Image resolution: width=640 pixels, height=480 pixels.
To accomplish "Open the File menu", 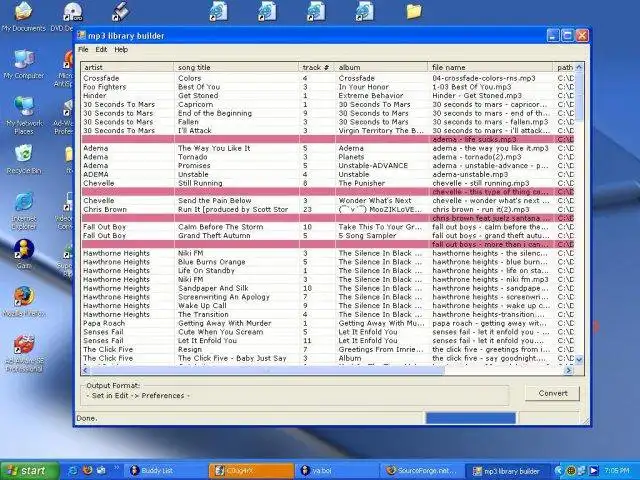I will point(83,49).
